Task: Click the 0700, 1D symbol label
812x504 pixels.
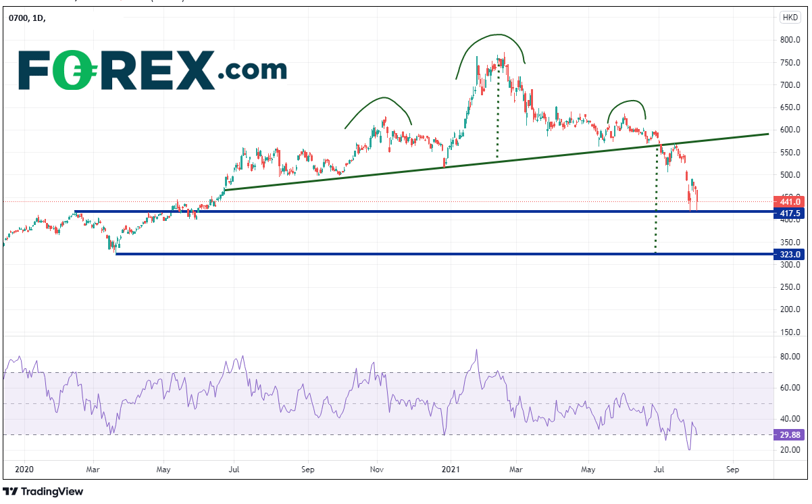Action: click(x=27, y=18)
